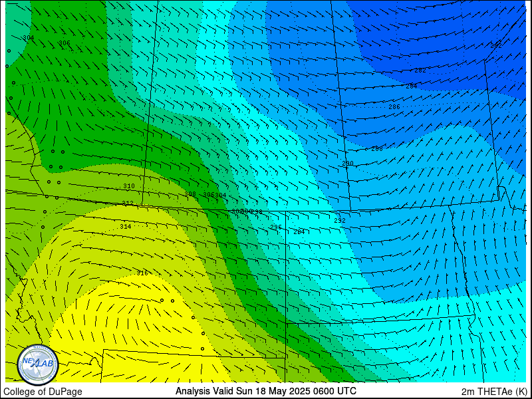Click the "2m THETAe (K)" label
Image resolution: width=532 pixels, height=399 pixels.
[x=494, y=392]
